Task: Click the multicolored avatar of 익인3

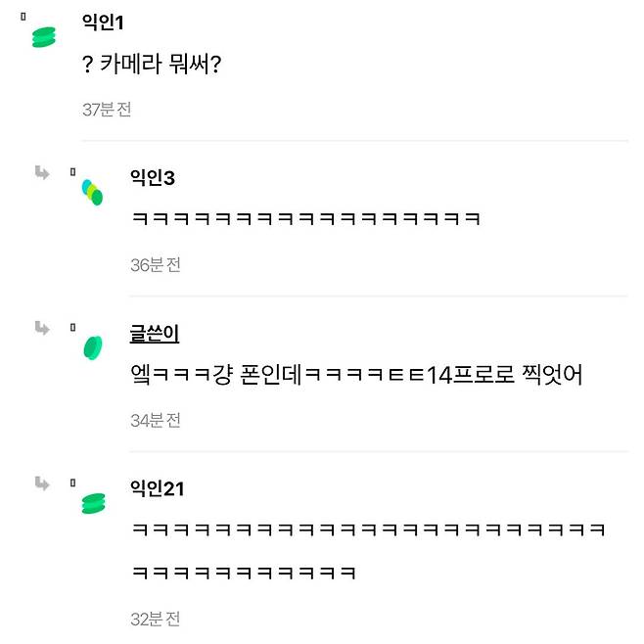Action: click(93, 193)
